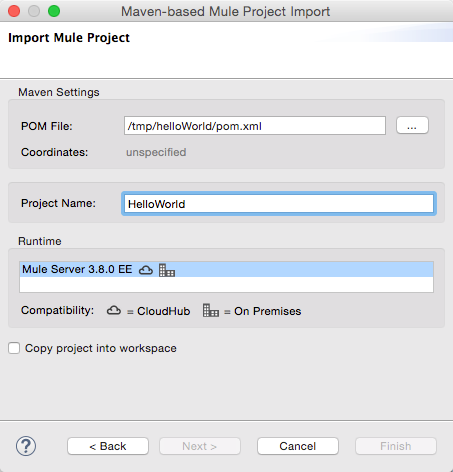Screen dimensions: 453x472
Task: Click the building icon in Compatibility legend
Action: pos(211,310)
